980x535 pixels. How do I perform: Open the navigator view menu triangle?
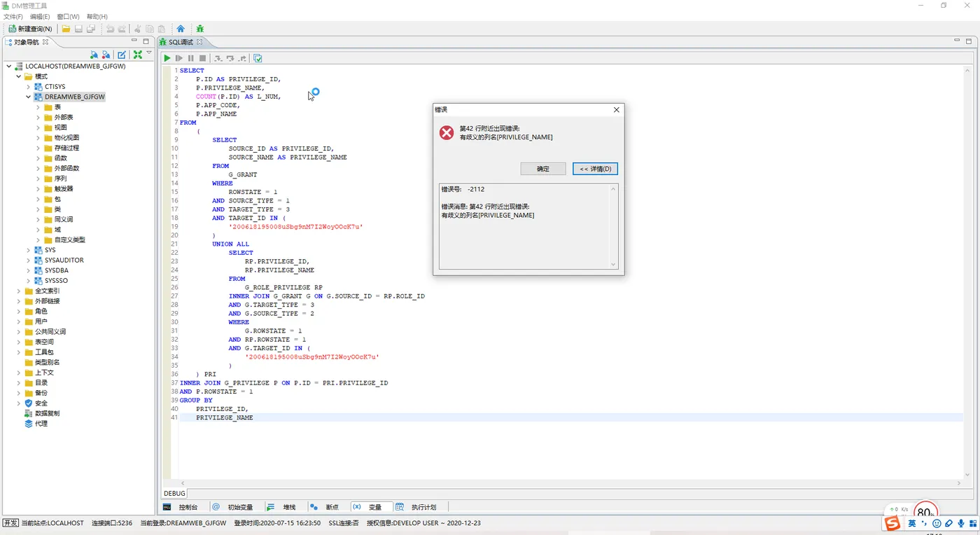point(149,53)
